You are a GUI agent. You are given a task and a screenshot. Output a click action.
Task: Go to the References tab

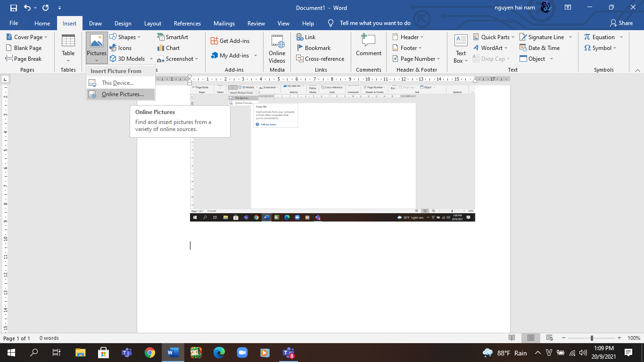(x=187, y=23)
